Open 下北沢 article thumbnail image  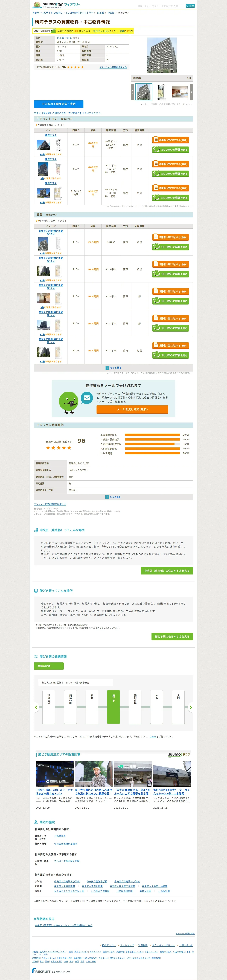55,774
